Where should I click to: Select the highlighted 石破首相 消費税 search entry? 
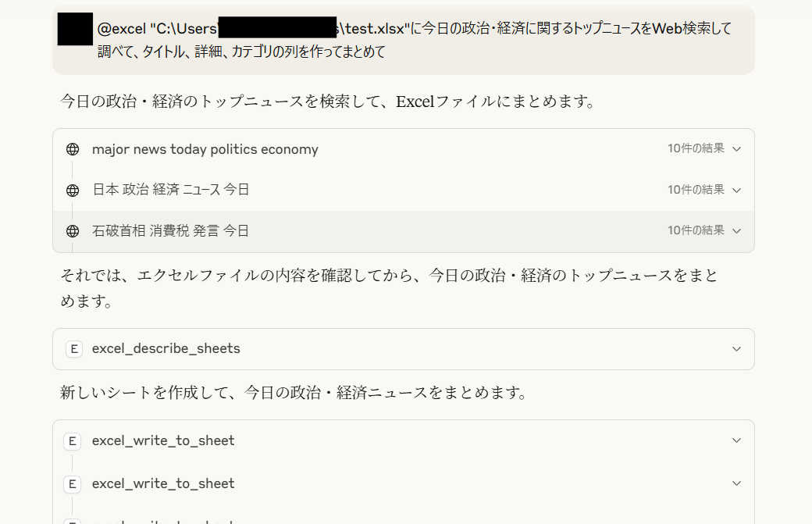(390, 230)
